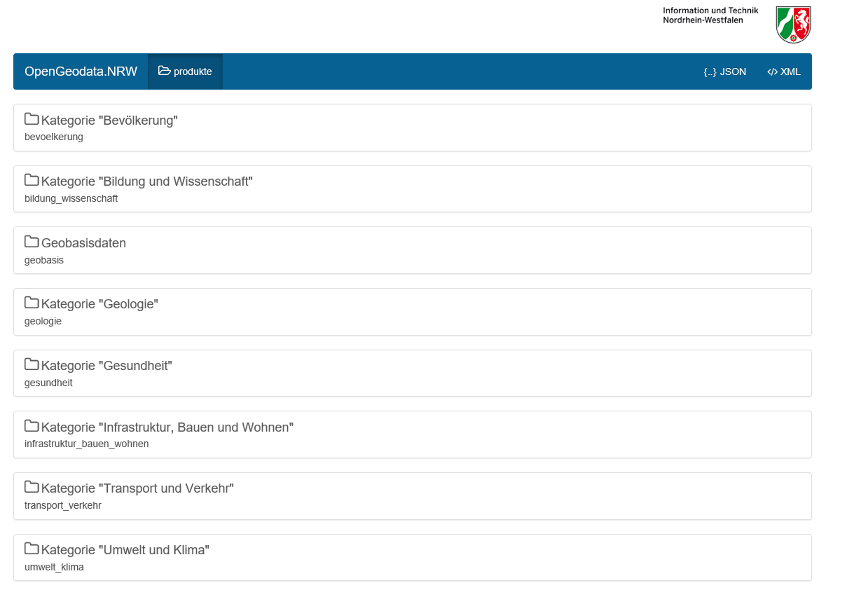Click the Nordrhein-Westfalen coat of arms logo

793,25
